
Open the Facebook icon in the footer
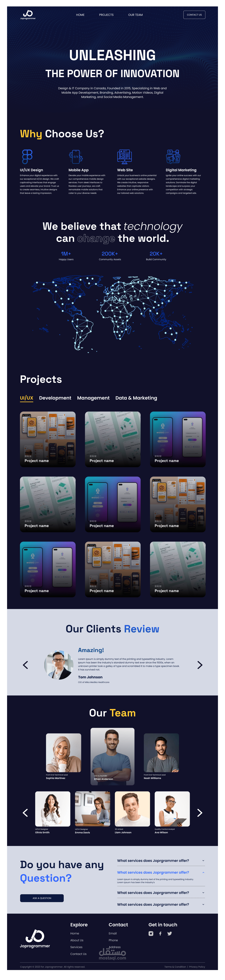pos(160,933)
